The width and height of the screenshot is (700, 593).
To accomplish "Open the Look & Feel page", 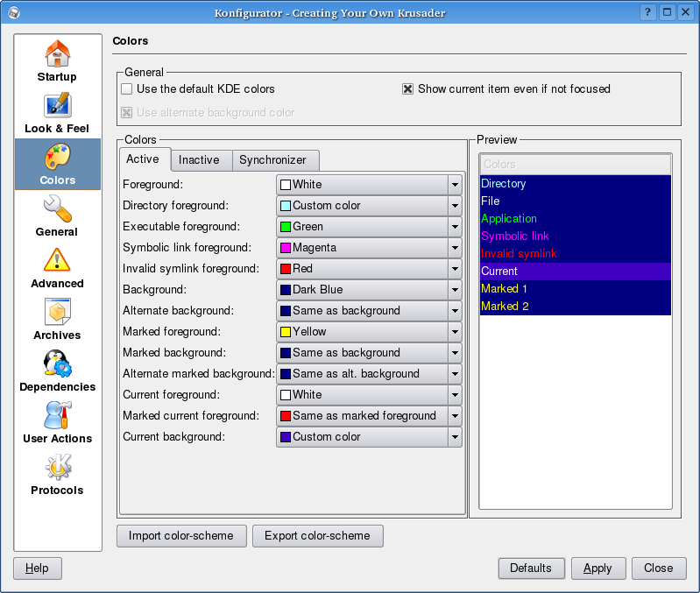I will coord(57,113).
